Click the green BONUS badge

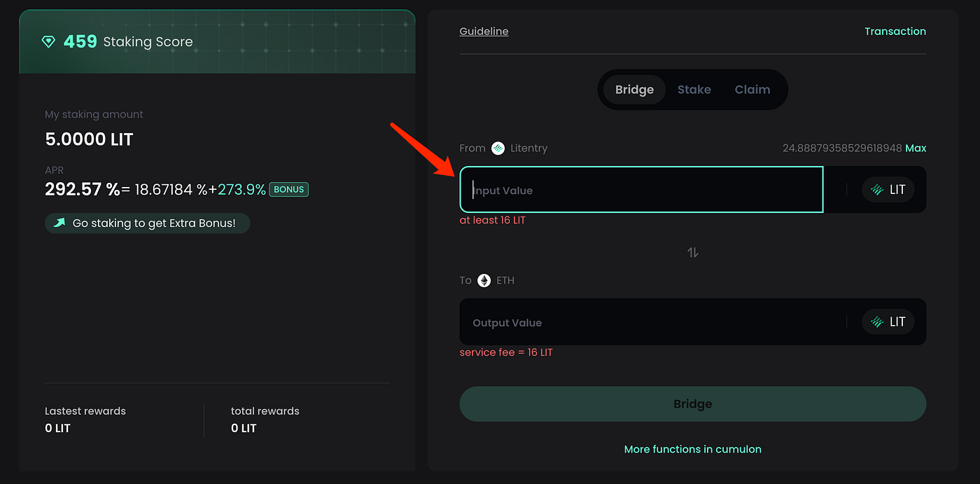tap(288, 189)
